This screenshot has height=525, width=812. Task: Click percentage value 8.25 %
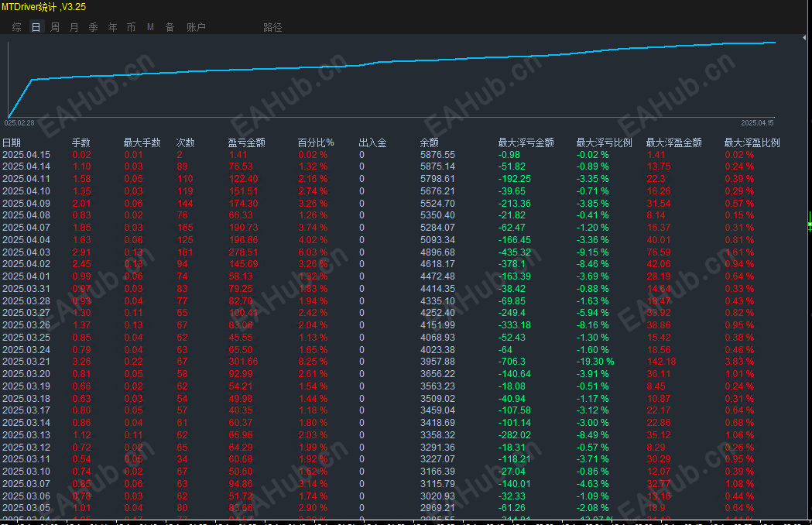pyautogui.click(x=313, y=362)
